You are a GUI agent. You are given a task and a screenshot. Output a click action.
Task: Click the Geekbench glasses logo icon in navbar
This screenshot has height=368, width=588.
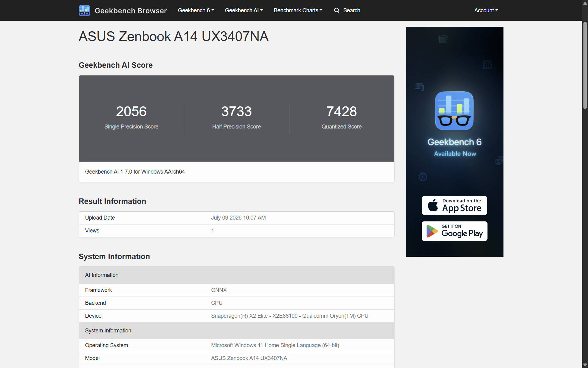point(84,10)
